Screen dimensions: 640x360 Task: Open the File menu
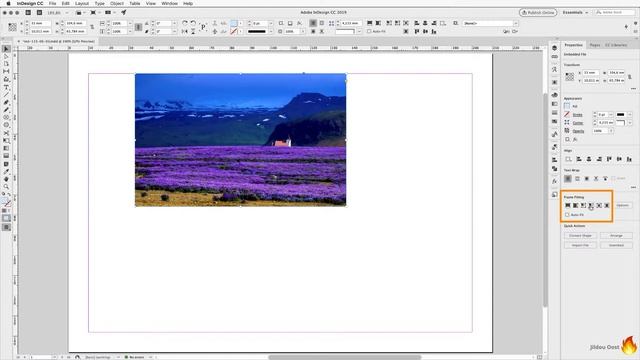click(52, 3)
